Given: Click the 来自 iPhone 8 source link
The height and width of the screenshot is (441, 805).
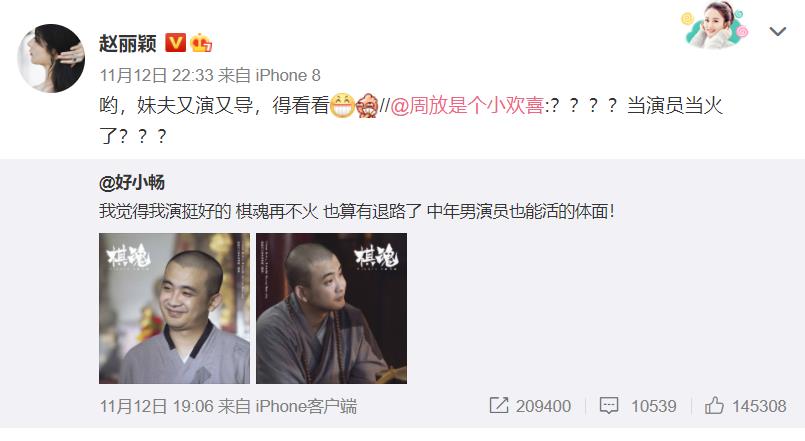Looking at the screenshot, I should click(269, 75).
